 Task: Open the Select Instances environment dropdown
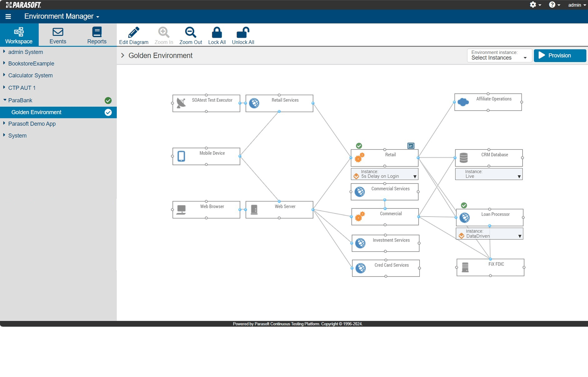coord(499,57)
